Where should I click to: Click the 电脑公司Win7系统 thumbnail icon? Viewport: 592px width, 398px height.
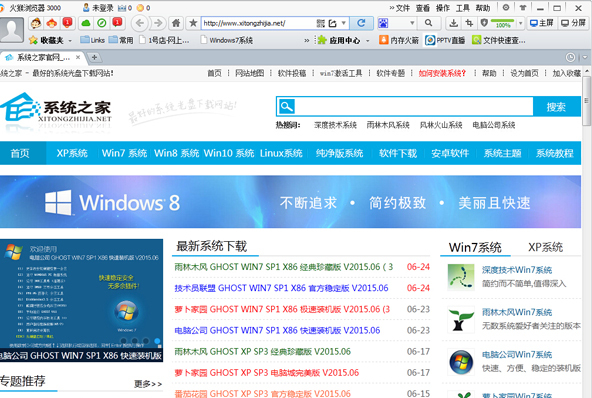pos(461,362)
